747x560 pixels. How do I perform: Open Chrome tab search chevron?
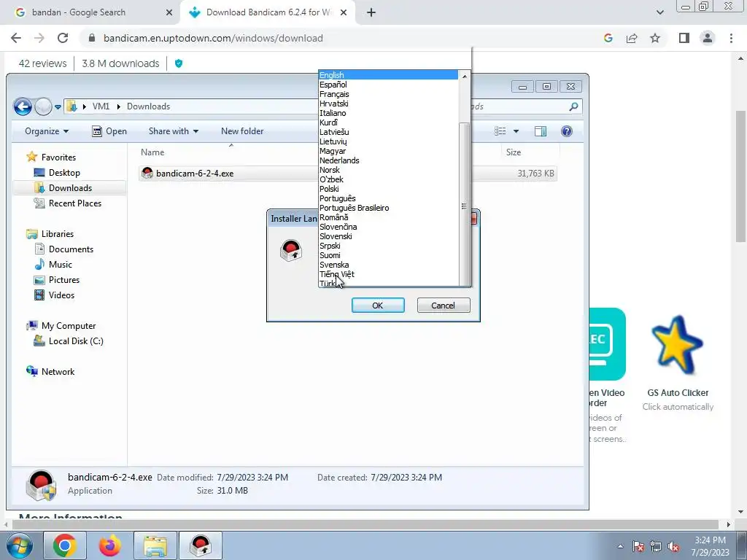[659, 12]
